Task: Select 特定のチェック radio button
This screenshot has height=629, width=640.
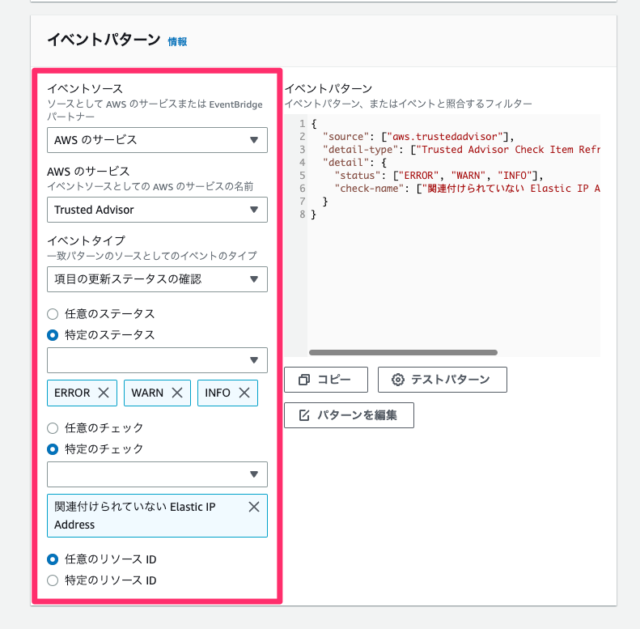Action: pyautogui.click(x=53, y=449)
